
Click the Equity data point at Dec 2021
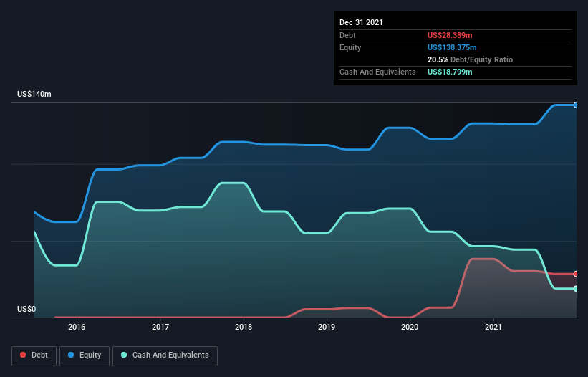pyautogui.click(x=576, y=105)
